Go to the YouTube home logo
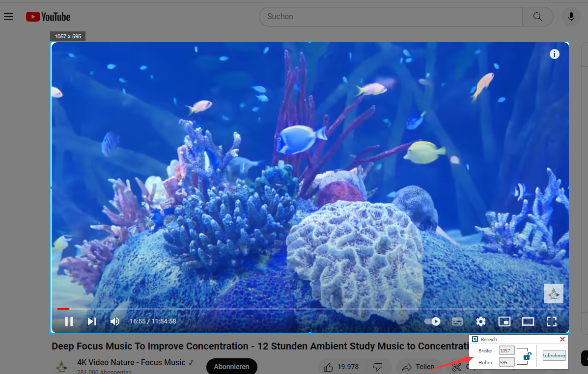The image size is (588, 374). [x=48, y=17]
